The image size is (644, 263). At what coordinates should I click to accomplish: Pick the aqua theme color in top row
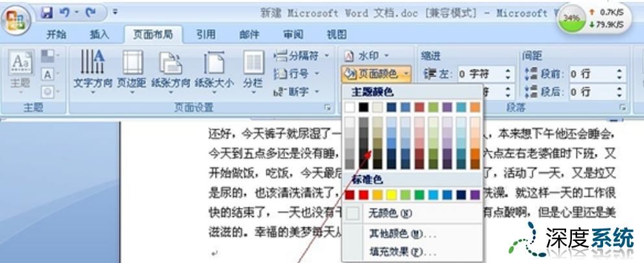(461, 107)
